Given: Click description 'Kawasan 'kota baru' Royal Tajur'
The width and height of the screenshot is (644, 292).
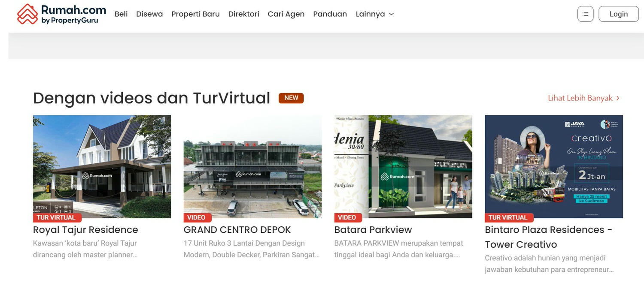Looking at the screenshot, I should pos(85,243).
